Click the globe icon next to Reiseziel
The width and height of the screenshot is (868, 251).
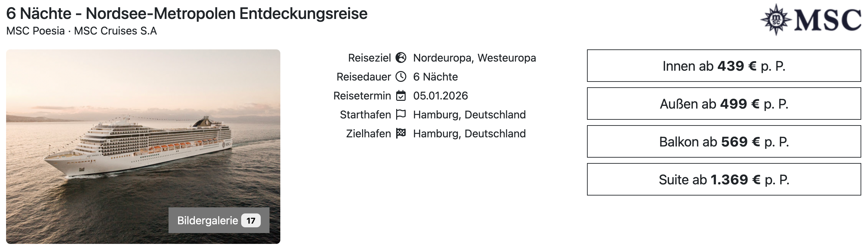(x=401, y=58)
